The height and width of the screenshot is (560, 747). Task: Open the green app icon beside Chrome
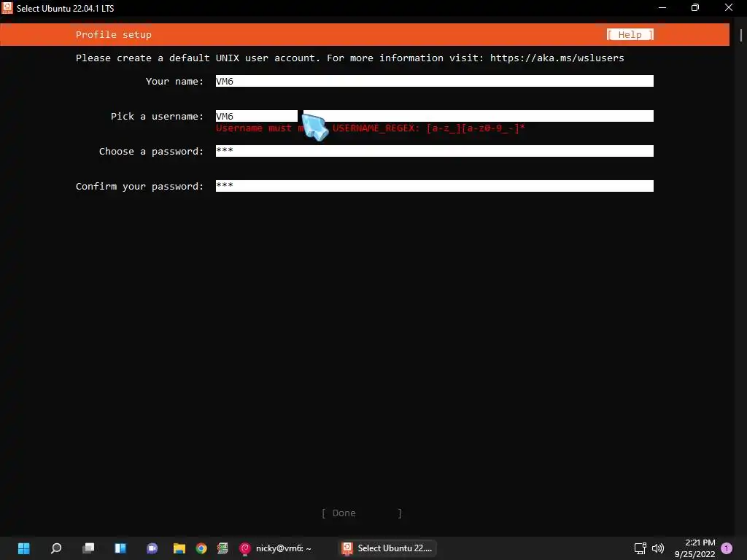(222, 548)
